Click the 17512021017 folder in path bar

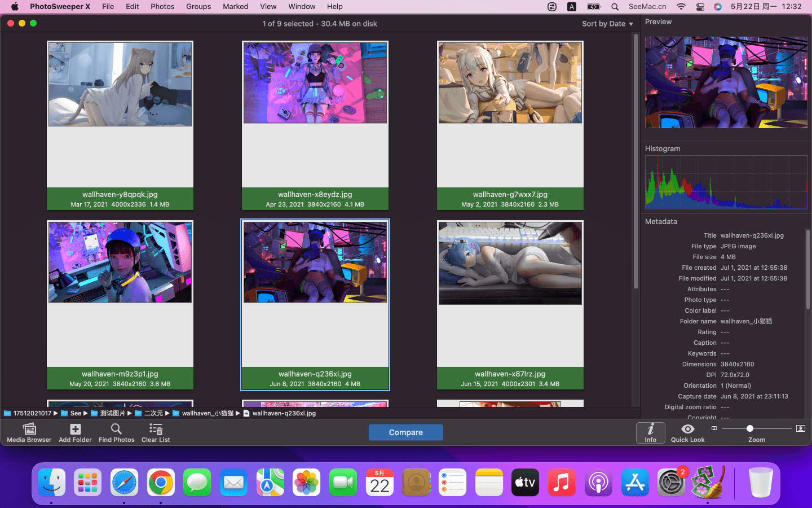pos(28,413)
